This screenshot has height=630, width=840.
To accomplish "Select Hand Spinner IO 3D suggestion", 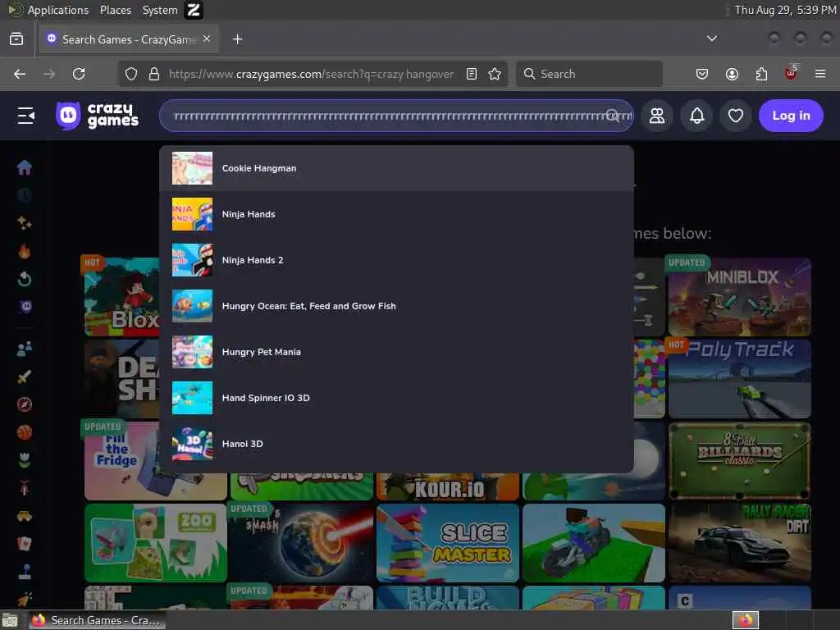I will point(396,398).
